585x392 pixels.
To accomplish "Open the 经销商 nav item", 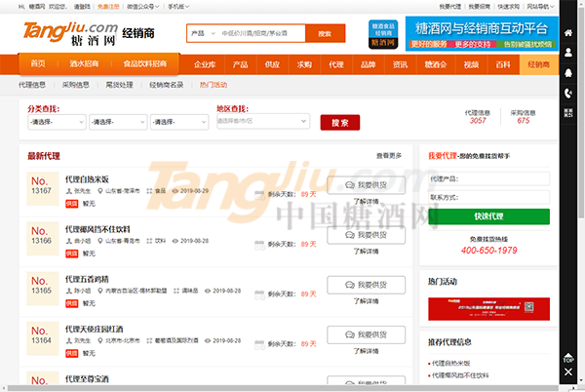I will click(539, 65).
